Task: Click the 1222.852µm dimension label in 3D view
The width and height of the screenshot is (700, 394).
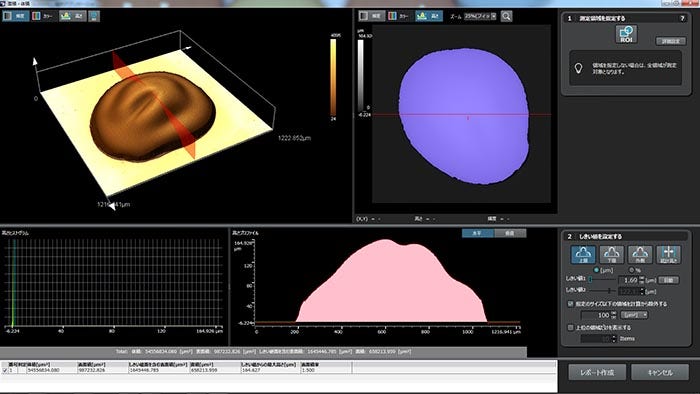Action: (x=294, y=138)
